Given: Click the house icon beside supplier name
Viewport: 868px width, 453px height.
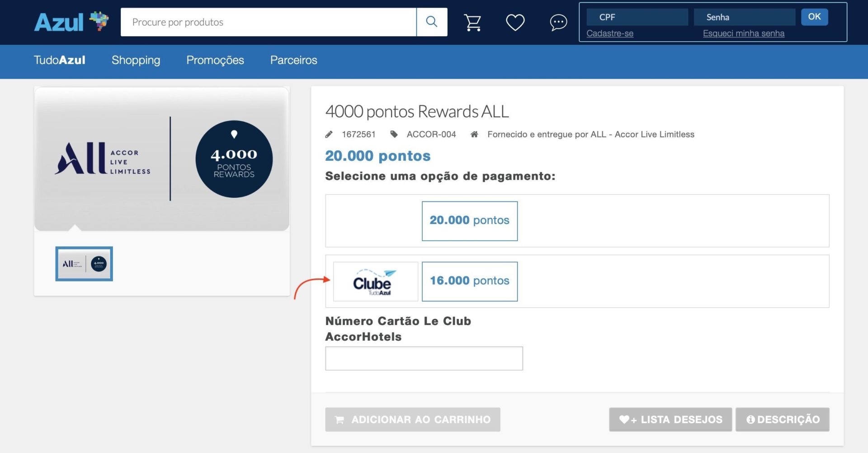Looking at the screenshot, I should click(474, 134).
